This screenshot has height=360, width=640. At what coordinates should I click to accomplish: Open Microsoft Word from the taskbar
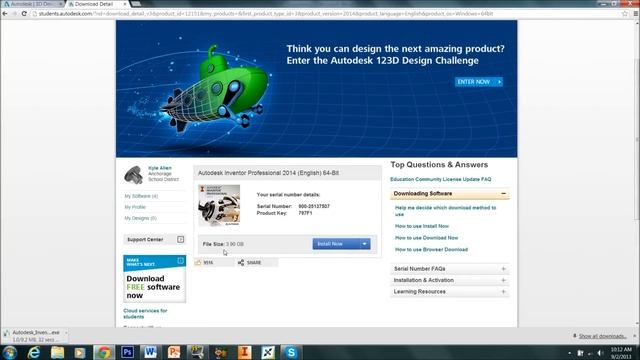[x=151, y=352]
